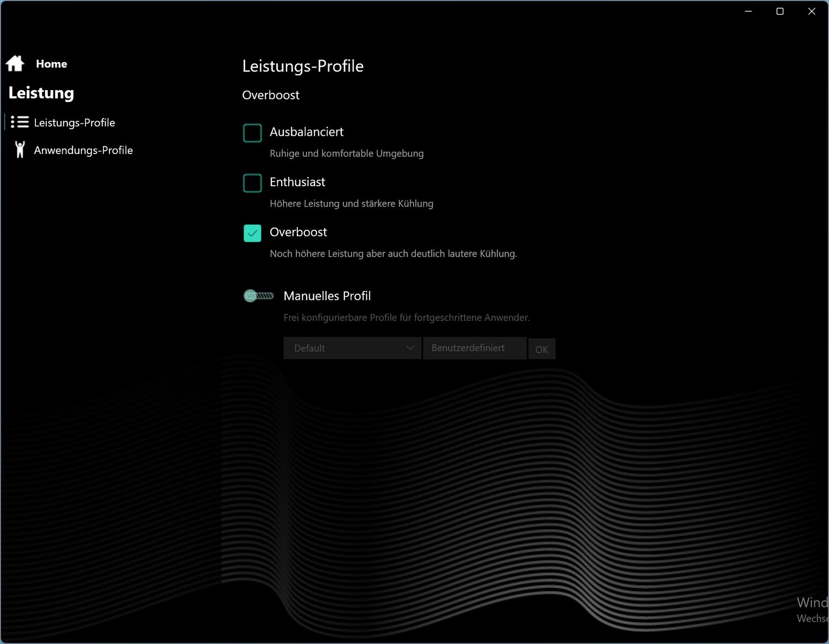Click the Manuelles Profil label
The width and height of the screenshot is (829, 644).
(327, 296)
